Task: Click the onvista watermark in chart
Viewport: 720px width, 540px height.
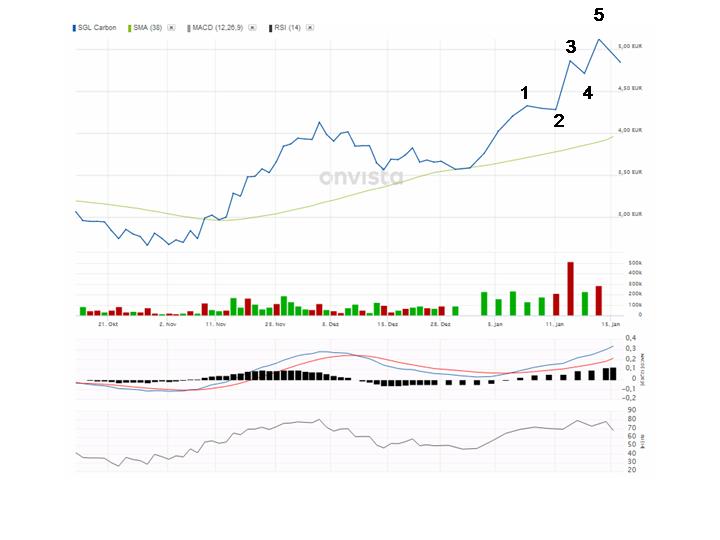Action: [x=361, y=178]
